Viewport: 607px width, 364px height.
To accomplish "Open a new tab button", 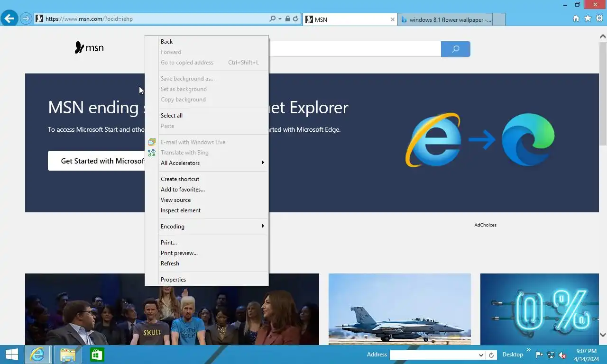I will (x=499, y=19).
